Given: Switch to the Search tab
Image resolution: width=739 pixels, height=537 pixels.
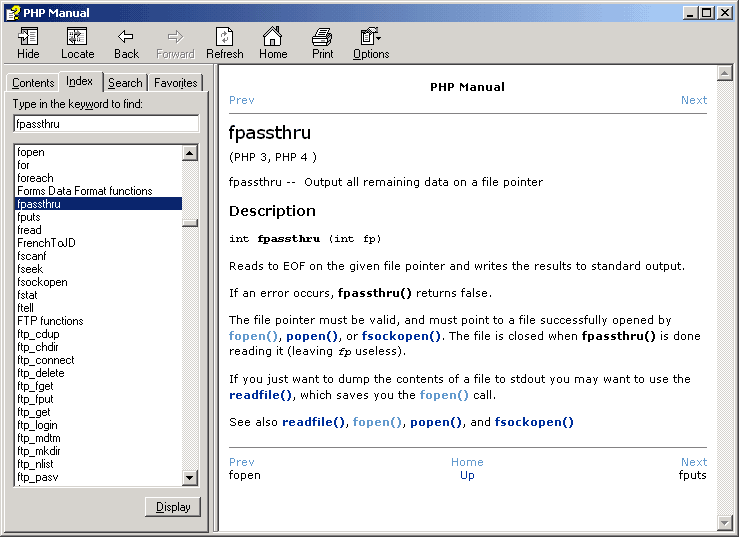Looking at the screenshot, I should [125, 83].
